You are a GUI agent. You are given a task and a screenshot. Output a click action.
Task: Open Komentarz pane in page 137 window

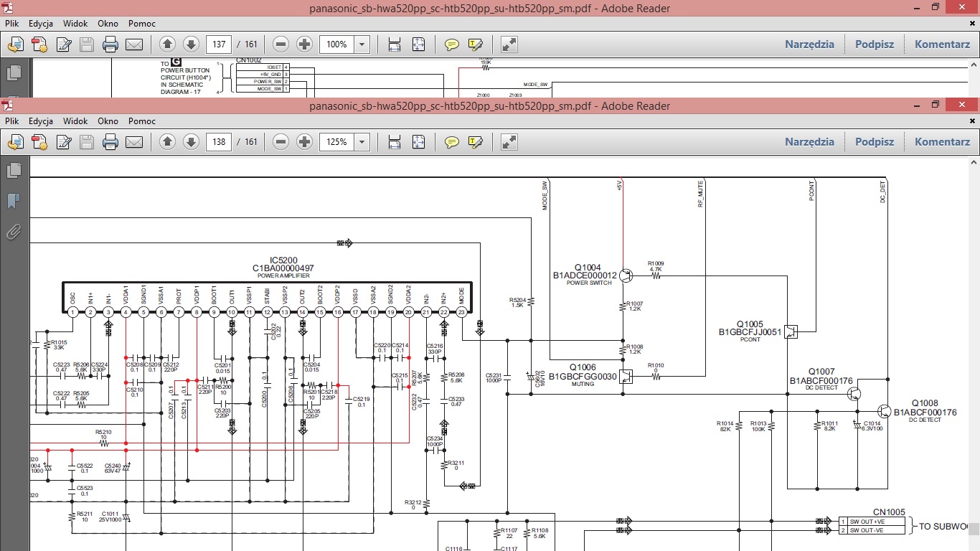pyautogui.click(x=942, y=44)
